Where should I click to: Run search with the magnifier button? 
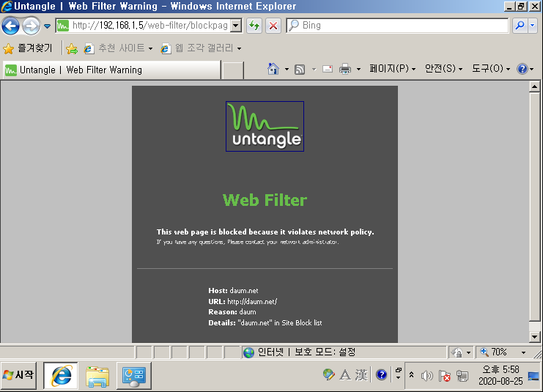tap(520, 26)
